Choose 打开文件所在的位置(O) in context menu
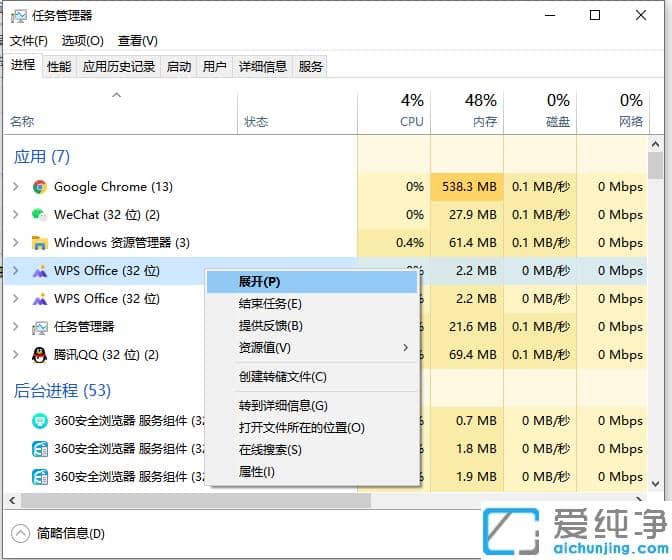The height and width of the screenshot is (560, 672). 301,428
